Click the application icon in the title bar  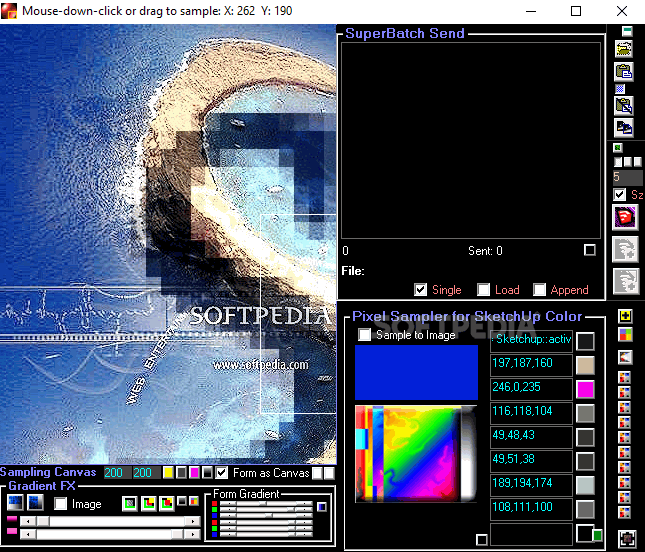pyautogui.click(x=9, y=11)
